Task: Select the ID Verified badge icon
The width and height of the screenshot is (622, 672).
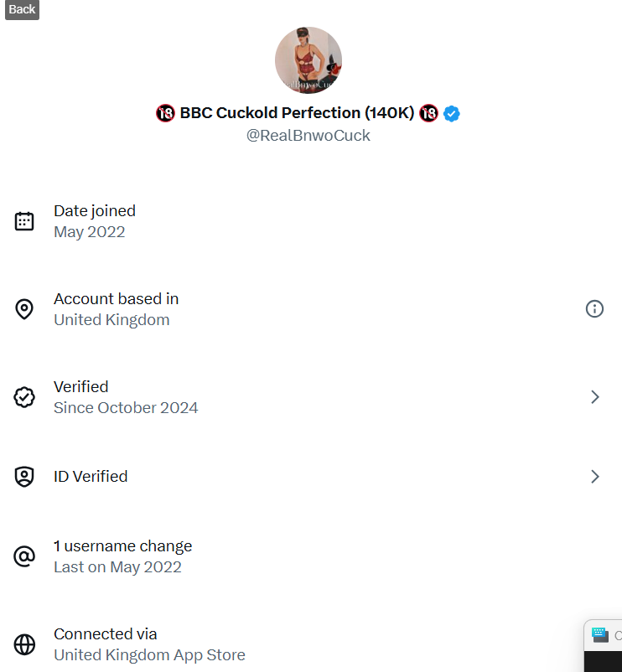Action: [25, 476]
